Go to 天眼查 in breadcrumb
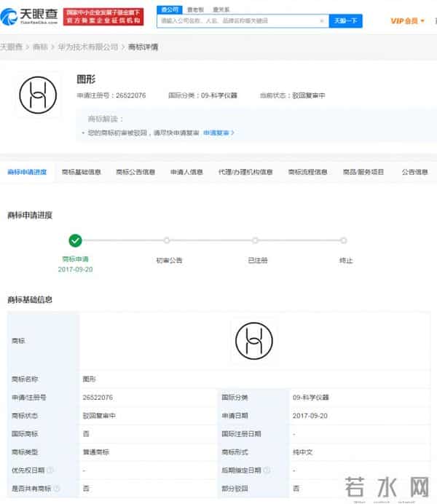Viewport: 437px width, 504px height. [x=12, y=47]
